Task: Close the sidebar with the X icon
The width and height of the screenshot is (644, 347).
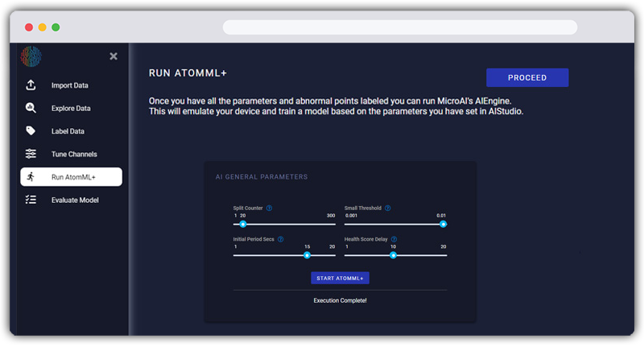Action: [114, 56]
